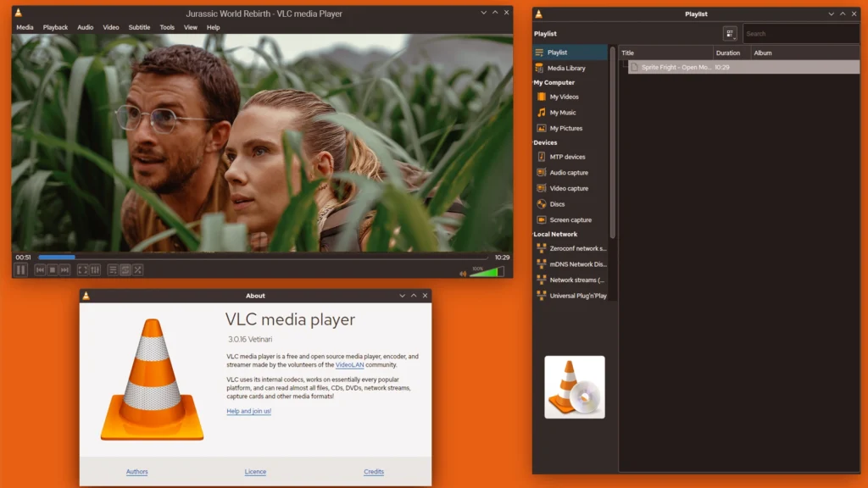Screen dimensions: 868x488
Task: Select Screen capture entry
Action: pyautogui.click(x=570, y=220)
